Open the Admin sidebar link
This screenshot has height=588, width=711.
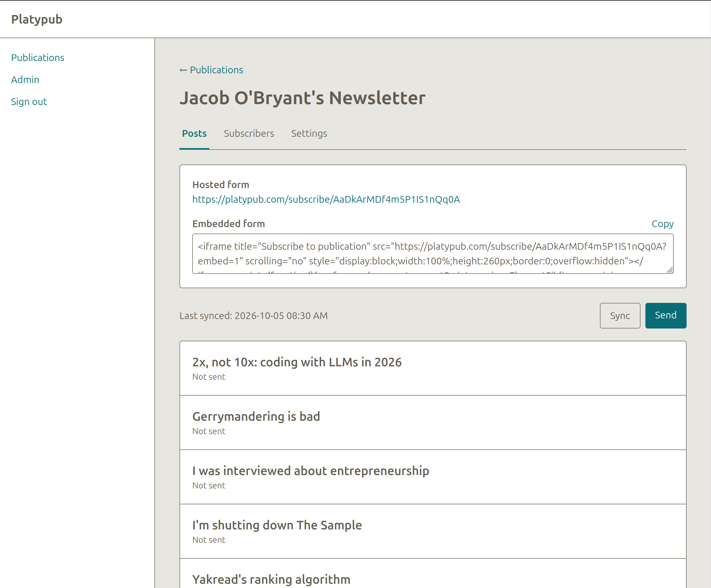[x=25, y=80]
